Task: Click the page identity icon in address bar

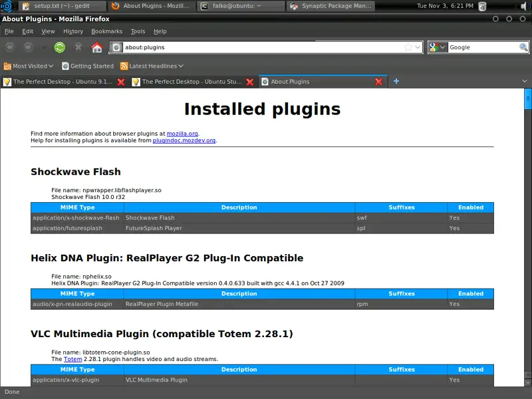Action: click(x=116, y=47)
